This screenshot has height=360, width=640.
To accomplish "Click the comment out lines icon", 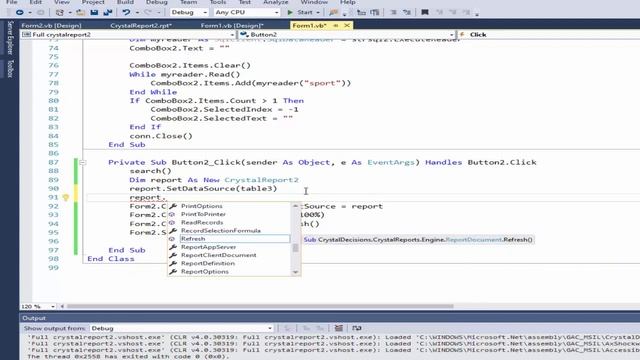I will tap(393, 12).
